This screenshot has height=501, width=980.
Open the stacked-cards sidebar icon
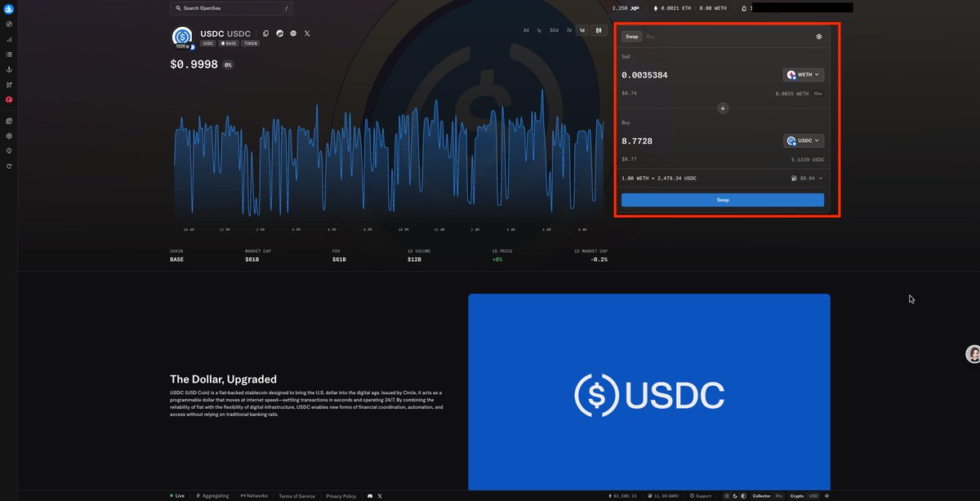9,121
